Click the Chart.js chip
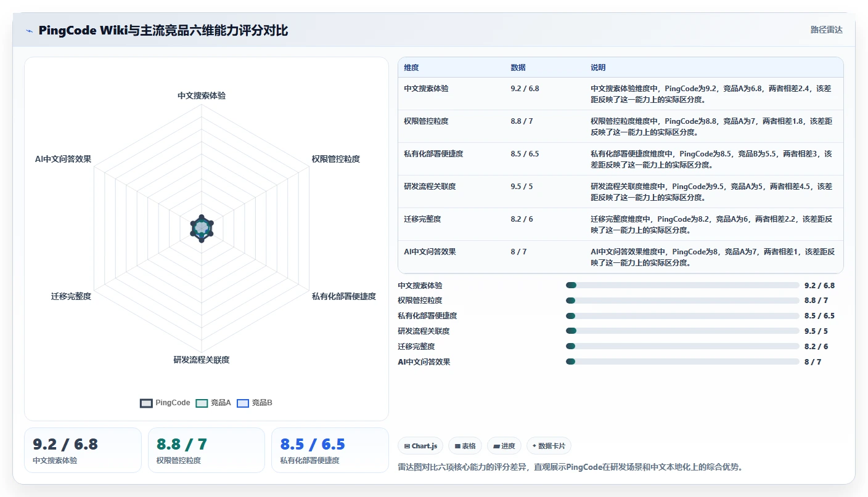Viewport: 868px width, 497px height. point(420,446)
